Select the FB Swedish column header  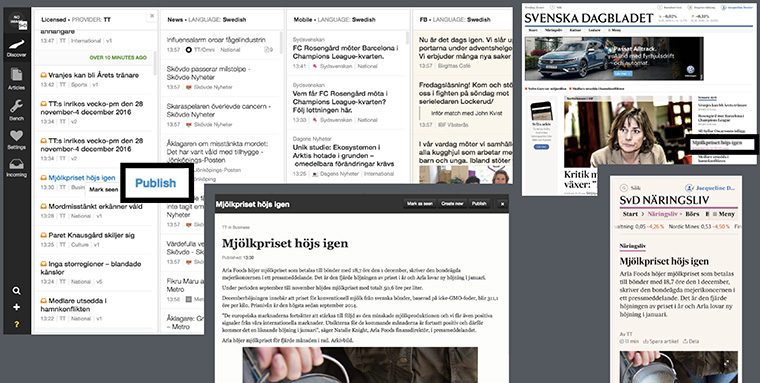click(455, 19)
